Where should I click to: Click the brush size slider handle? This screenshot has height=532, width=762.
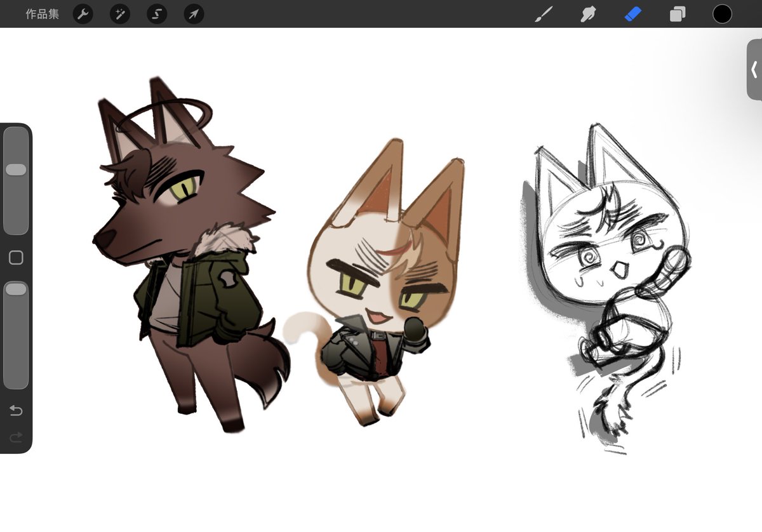(x=16, y=170)
